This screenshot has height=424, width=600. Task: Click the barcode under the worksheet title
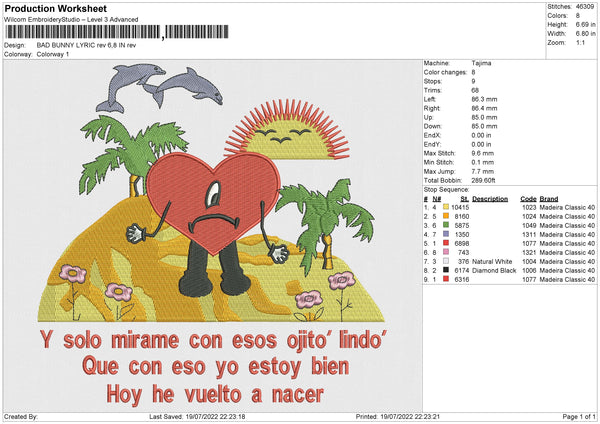tap(117, 32)
